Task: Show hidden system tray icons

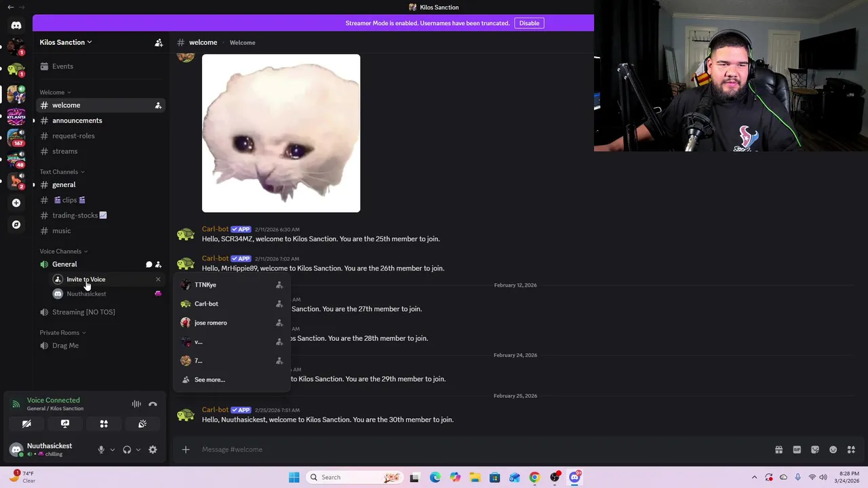Action: click(x=754, y=477)
